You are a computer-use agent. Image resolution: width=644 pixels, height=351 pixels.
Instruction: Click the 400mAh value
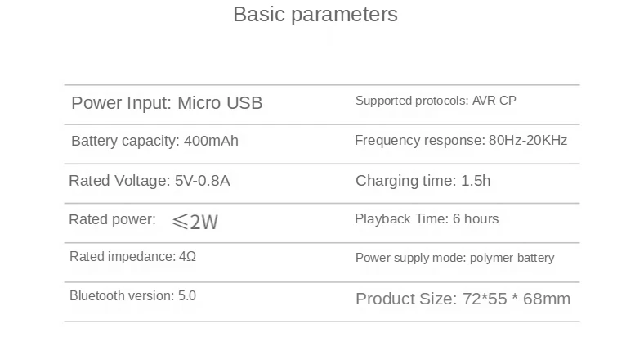(211, 141)
